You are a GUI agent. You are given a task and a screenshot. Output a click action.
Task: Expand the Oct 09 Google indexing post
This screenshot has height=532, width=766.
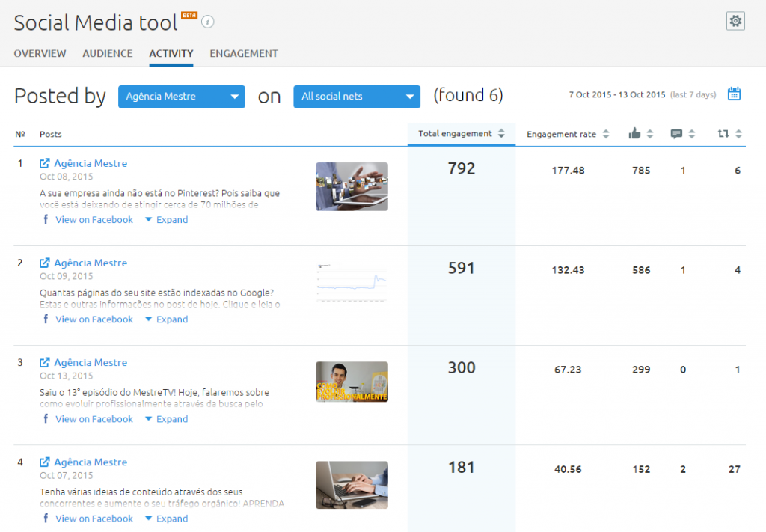(166, 319)
